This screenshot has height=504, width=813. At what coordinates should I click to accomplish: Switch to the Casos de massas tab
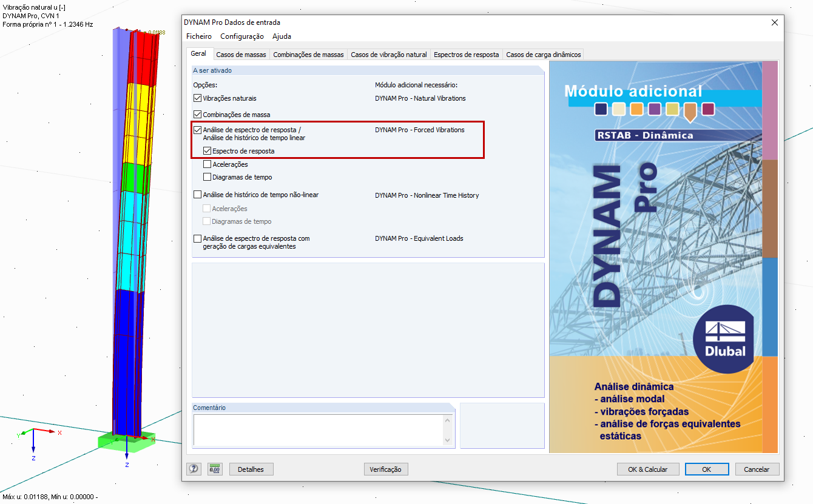[241, 55]
